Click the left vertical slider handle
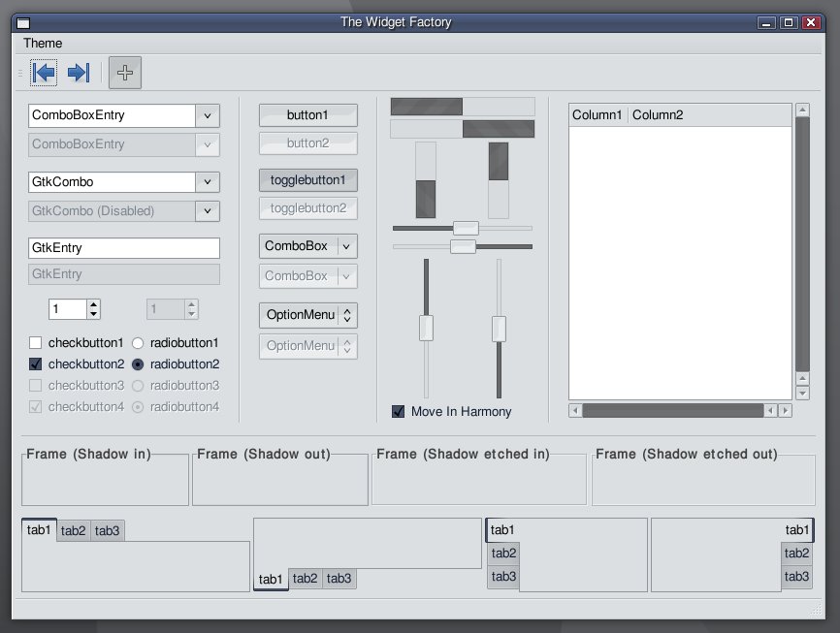This screenshot has height=633, width=840. pyautogui.click(x=426, y=328)
